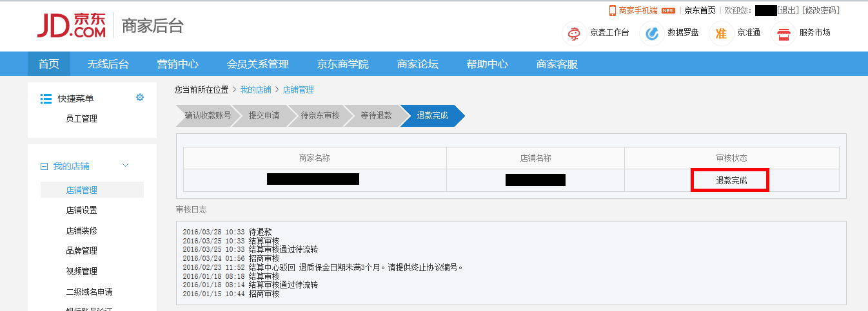This screenshot has height=311, width=868.
Task: Open 员工管理 in quick menu
Action: pos(81,118)
